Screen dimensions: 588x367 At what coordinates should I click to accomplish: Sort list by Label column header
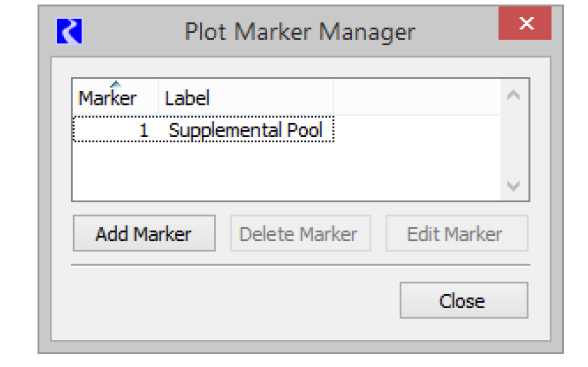(188, 99)
